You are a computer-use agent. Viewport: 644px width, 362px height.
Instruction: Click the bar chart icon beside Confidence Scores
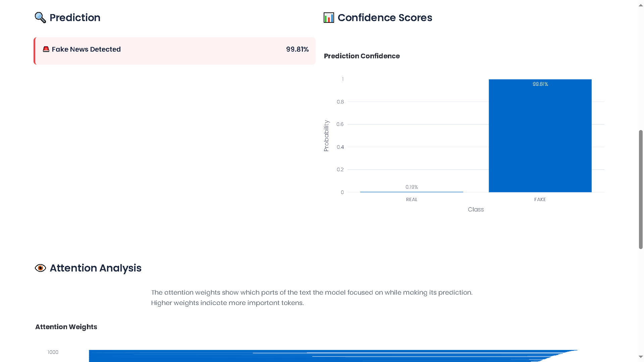pyautogui.click(x=329, y=17)
